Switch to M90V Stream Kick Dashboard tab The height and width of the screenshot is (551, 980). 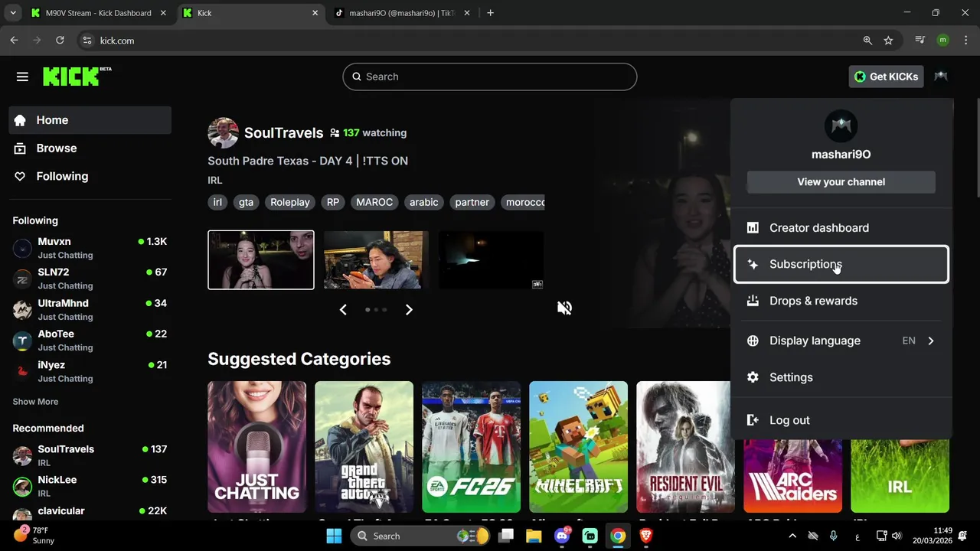point(98,13)
